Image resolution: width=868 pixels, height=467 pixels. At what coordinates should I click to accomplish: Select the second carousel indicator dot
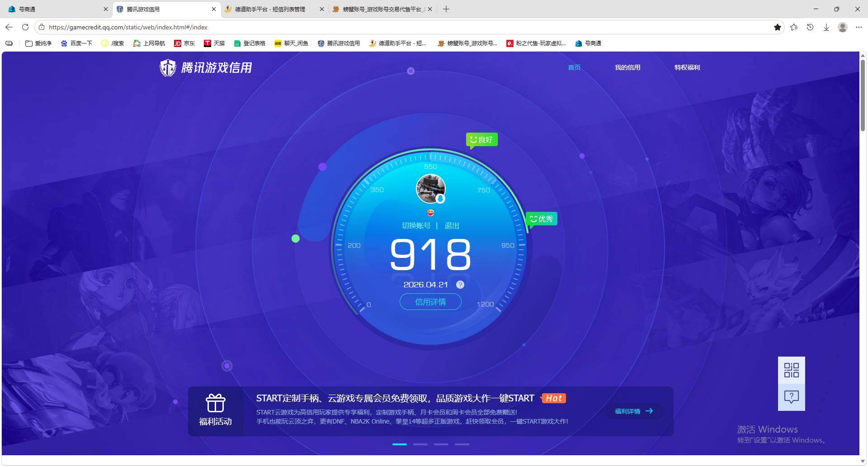pyautogui.click(x=420, y=444)
